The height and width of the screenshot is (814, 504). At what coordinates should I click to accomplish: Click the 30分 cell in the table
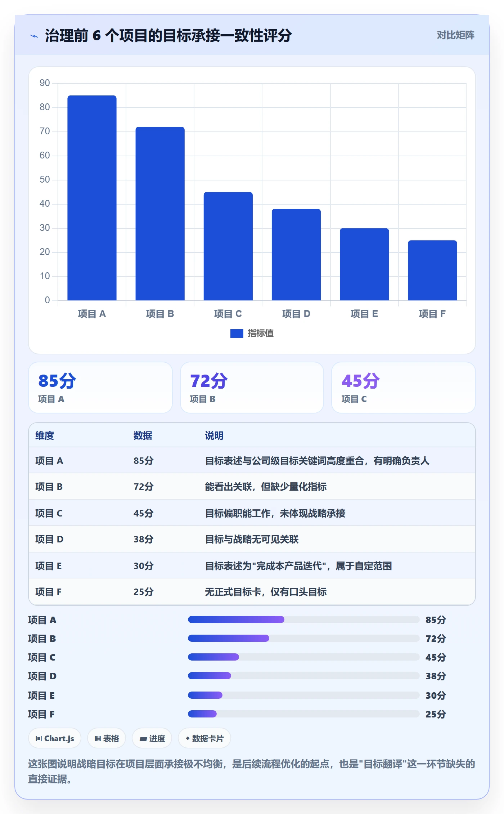pyautogui.click(x=144, y=566)
